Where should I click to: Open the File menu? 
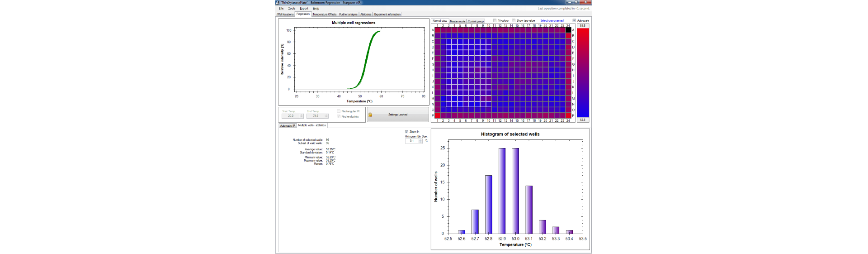click(281, 9)
